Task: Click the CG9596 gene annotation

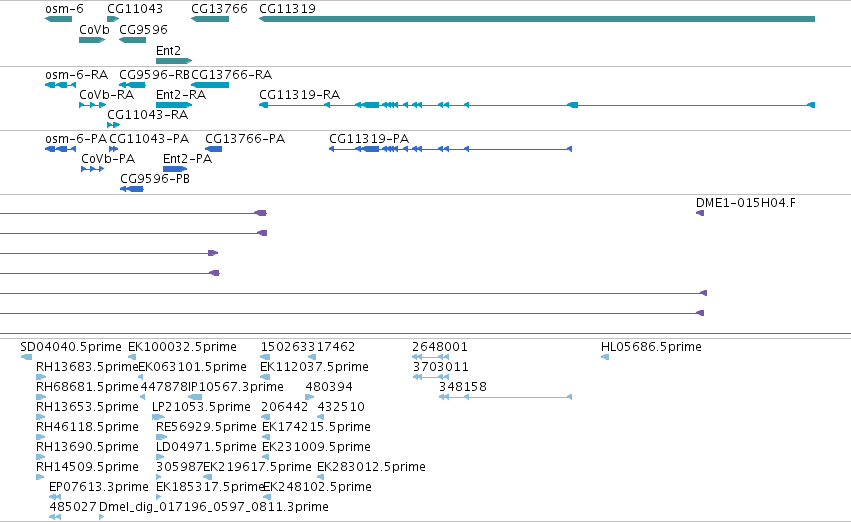Action: pyautogui.click(x=132, y=40)
